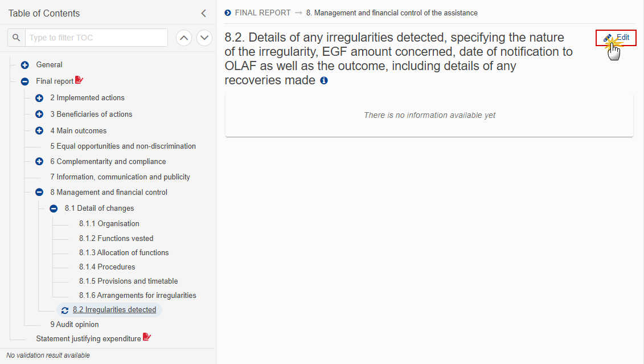This screenshot has width=644, height=364.
Task: Click the info icon beside the heading
Action: 324,80
